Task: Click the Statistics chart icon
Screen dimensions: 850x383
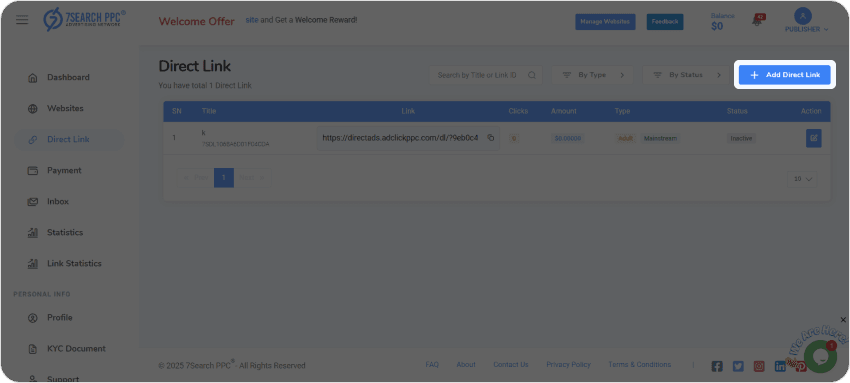Action: [33, 233]
